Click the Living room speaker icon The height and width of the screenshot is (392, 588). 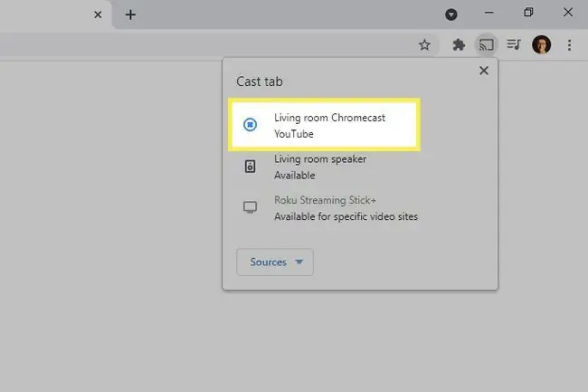click(250, 167)
